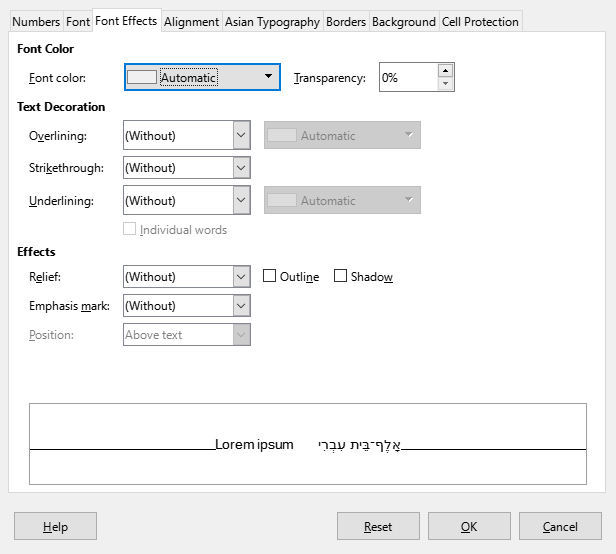616x554 pixels.
Task: Open the Asian Typography tab
Action: pyautogui.click(x=272, y=22)
